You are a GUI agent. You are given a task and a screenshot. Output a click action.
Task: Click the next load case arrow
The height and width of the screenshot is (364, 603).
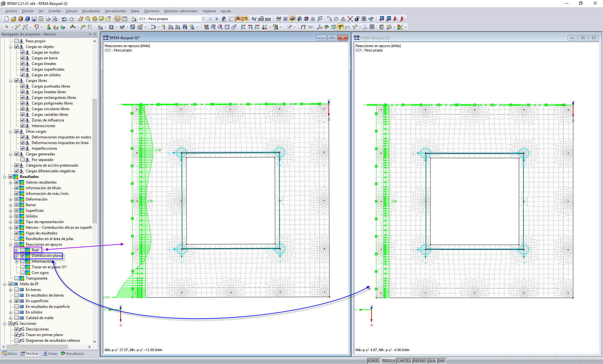click(217, 19)
